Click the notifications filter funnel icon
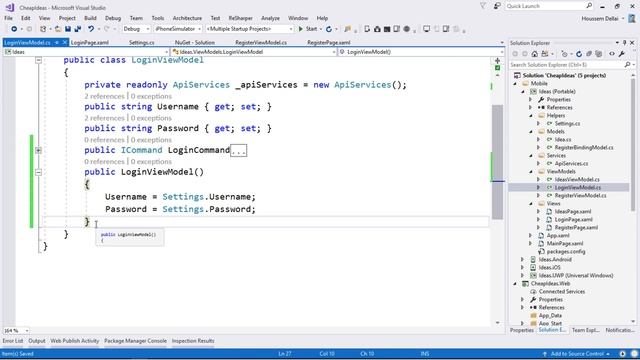 (x=483, y=6)
